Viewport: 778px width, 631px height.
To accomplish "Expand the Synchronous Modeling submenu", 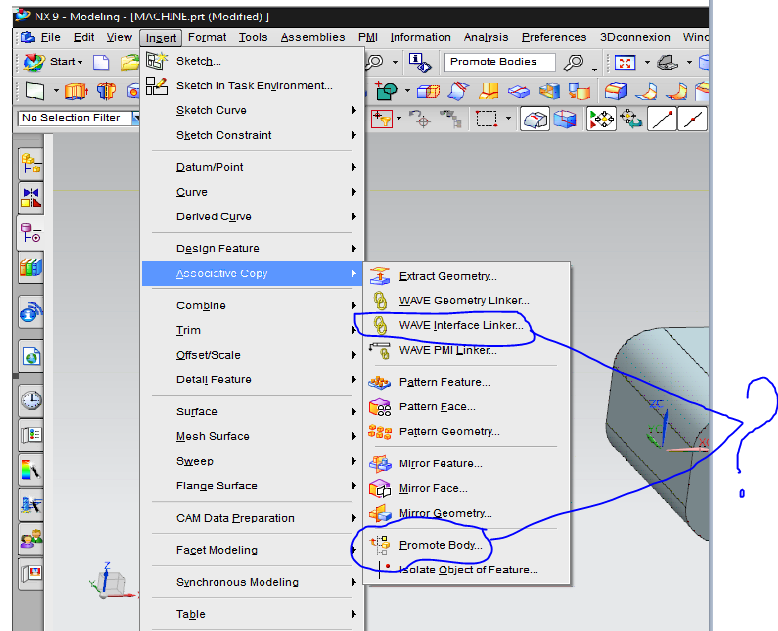I will pos(253,582).
